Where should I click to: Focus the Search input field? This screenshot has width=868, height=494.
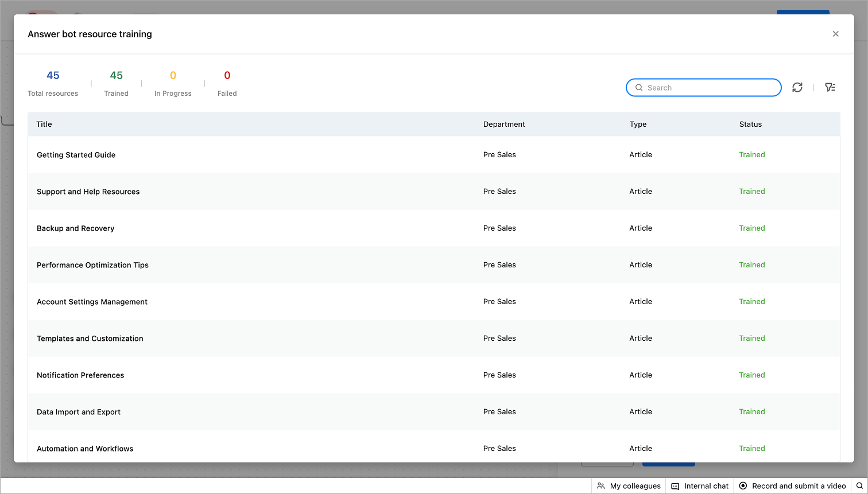[704, 88]
